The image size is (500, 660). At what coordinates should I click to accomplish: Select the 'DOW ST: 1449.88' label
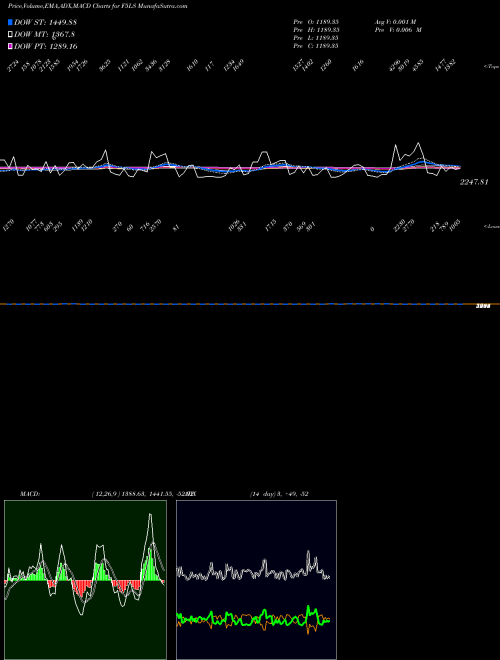pos(45,22)
